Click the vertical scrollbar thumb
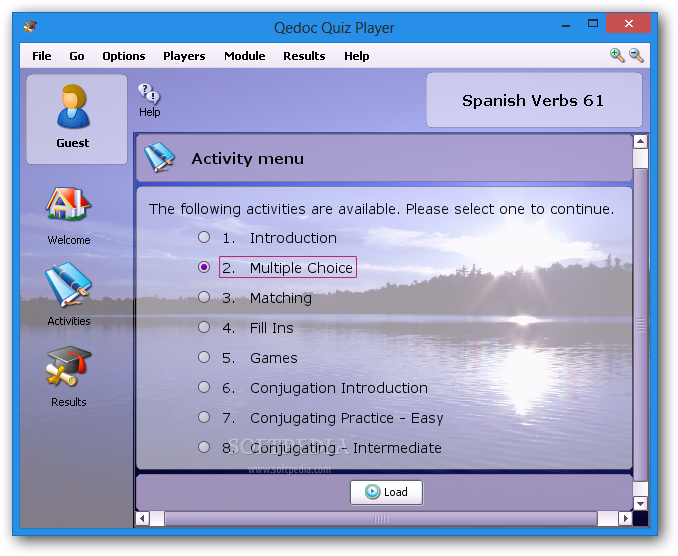 click(x=640, y=324)
